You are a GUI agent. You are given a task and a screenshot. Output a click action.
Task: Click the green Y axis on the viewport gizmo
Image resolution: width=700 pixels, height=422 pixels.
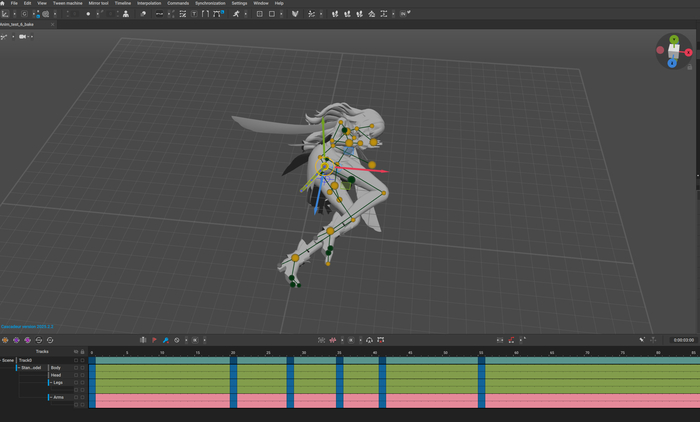[674, 40]
